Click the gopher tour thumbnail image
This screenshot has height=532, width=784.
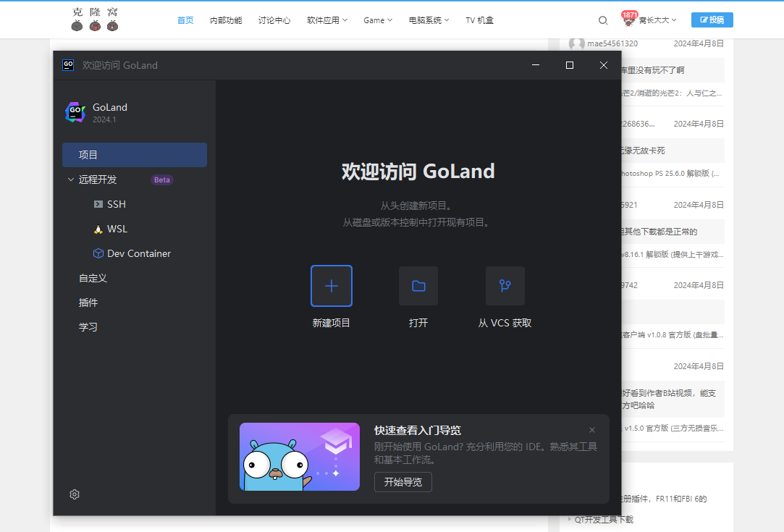pyautogui.click(x=300, y=457)
